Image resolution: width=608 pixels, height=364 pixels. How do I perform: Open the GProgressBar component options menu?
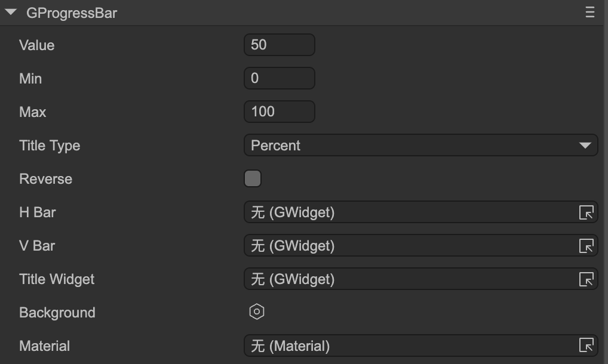pyautogui.click(x=590, y=13)
